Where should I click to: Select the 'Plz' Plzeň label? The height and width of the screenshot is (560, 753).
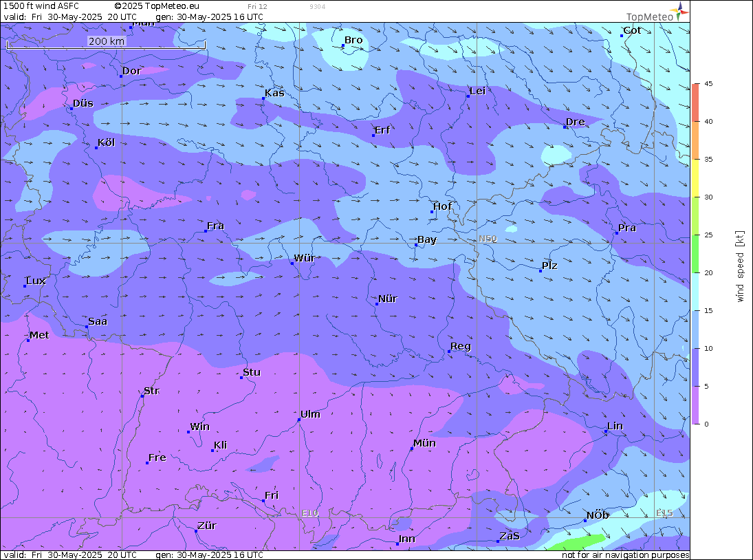tap(549, 266)
